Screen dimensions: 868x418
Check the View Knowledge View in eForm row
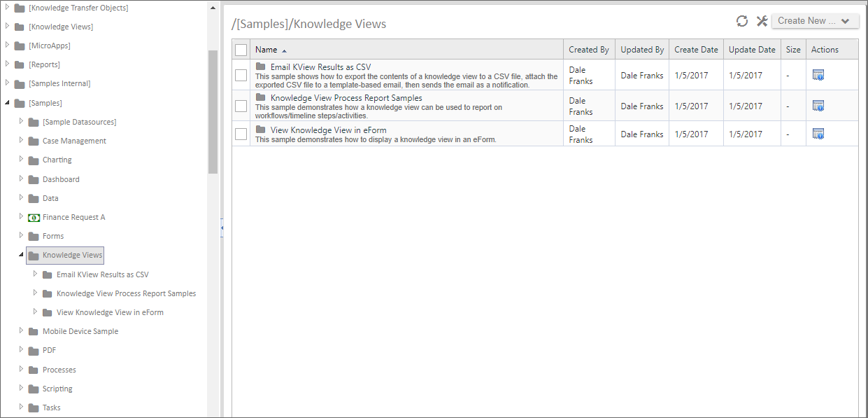[241, 134]
